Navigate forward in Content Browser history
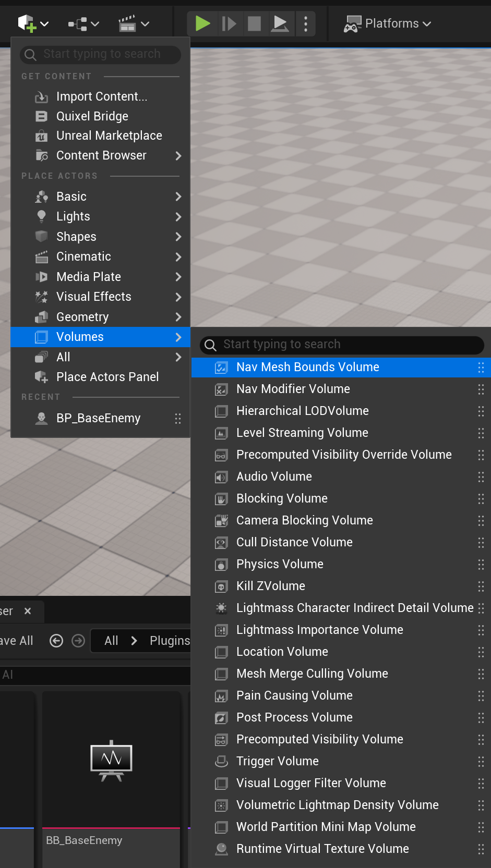 (x=78, y=641)
